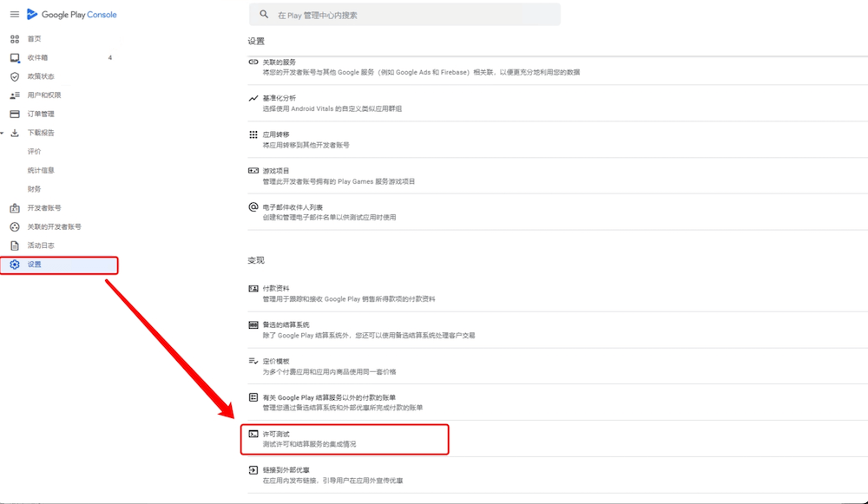Select 统计信息 under download reports
The width and height of the screenshot is (868, 504).
click(41, 171)
